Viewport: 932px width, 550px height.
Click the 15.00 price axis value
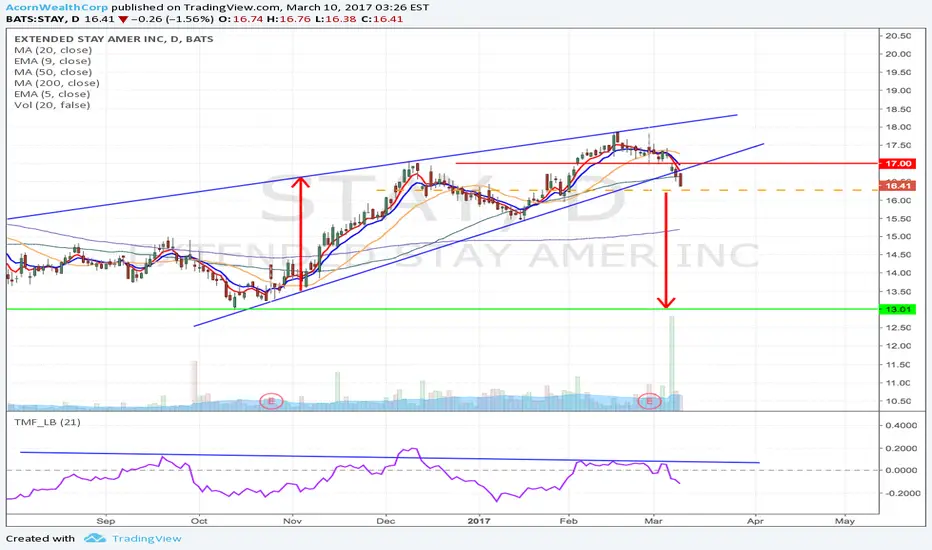coord(898,237)
